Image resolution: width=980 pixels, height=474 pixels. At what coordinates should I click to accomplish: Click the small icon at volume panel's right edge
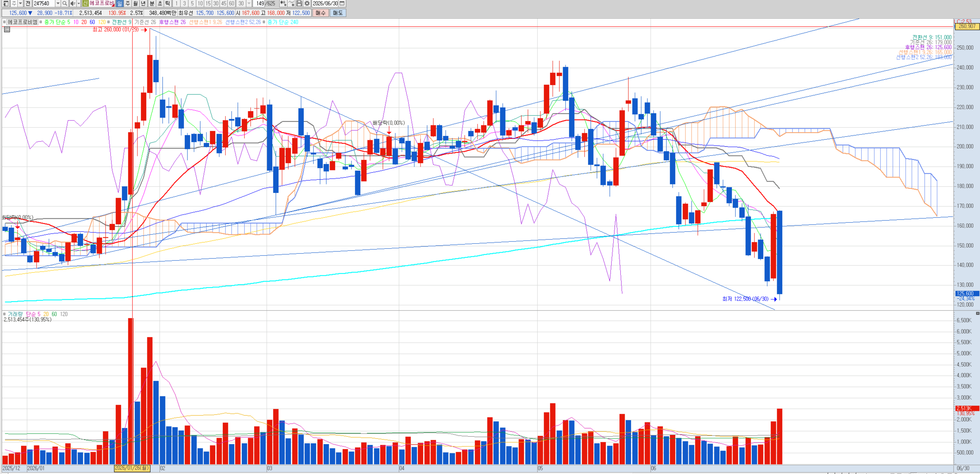(x=978, y=313)
